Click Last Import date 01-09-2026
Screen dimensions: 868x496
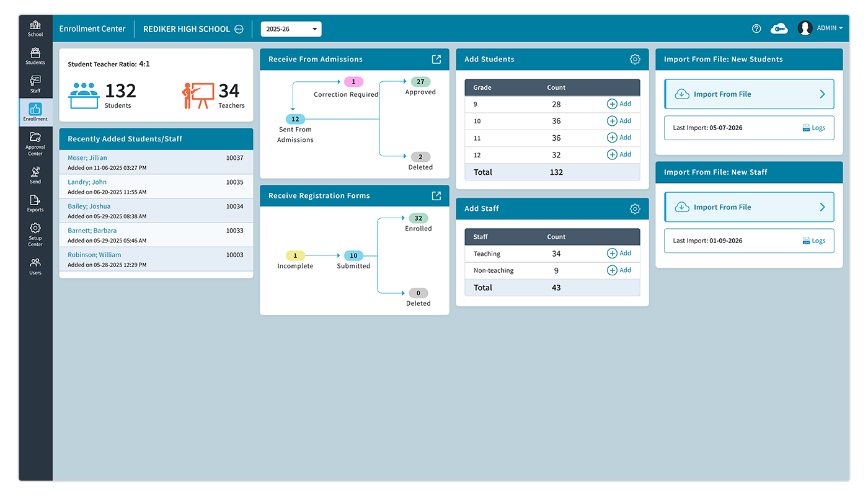point(725,241)
